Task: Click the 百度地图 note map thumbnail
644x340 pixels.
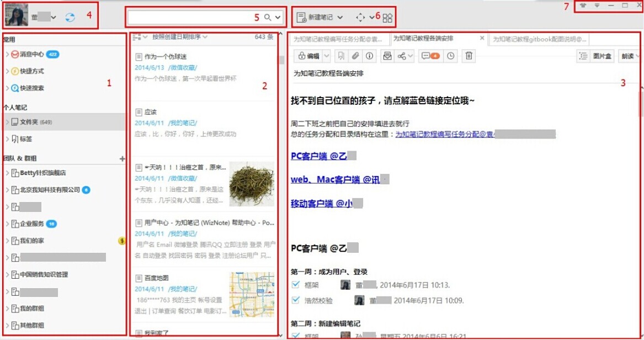Action: pyautogui.click(x=252, y=294)
